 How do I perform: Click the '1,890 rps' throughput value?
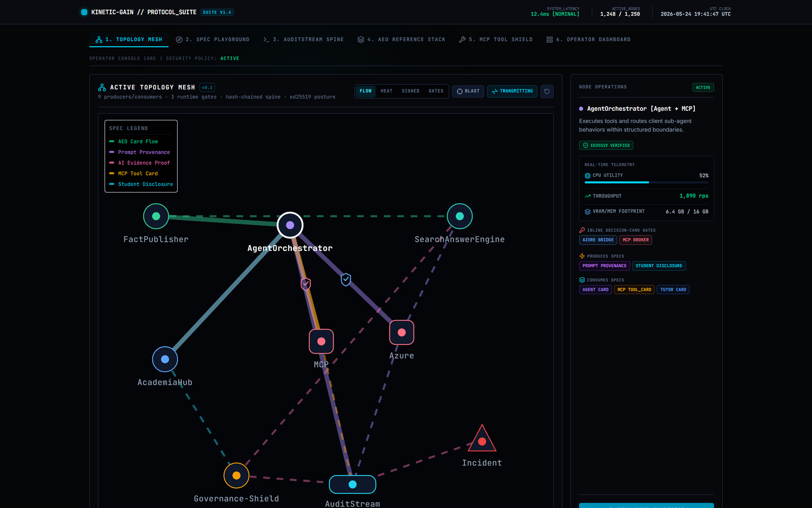click(x=694, y=196)
